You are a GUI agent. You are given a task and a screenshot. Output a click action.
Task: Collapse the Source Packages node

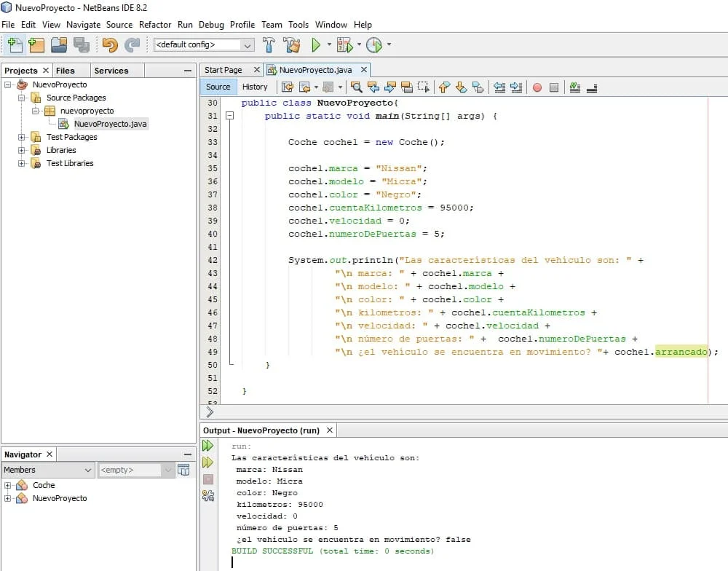point(21,98)
